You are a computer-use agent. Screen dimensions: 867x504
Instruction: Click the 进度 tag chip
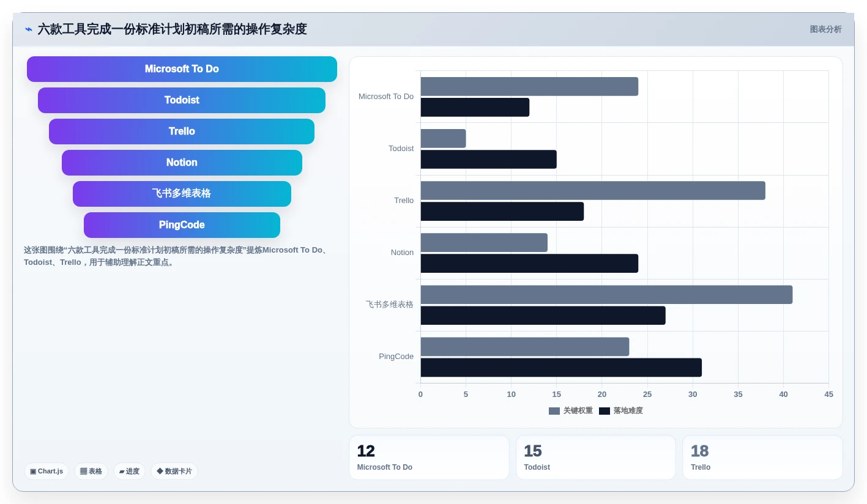click(129, 472)
